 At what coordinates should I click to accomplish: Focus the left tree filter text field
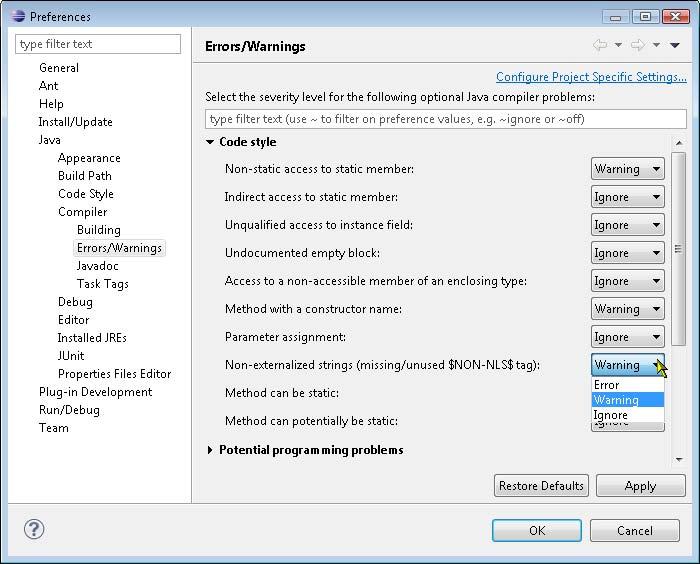point(98,44)
